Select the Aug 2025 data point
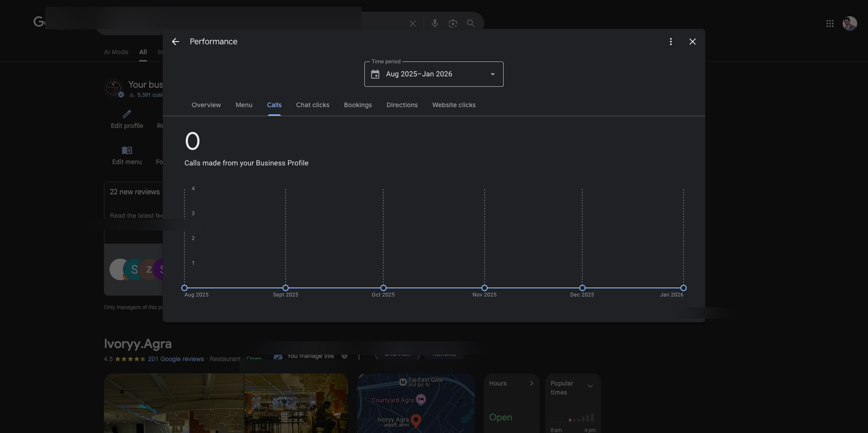Screen dimensions: 868x433 click(184, 288)
